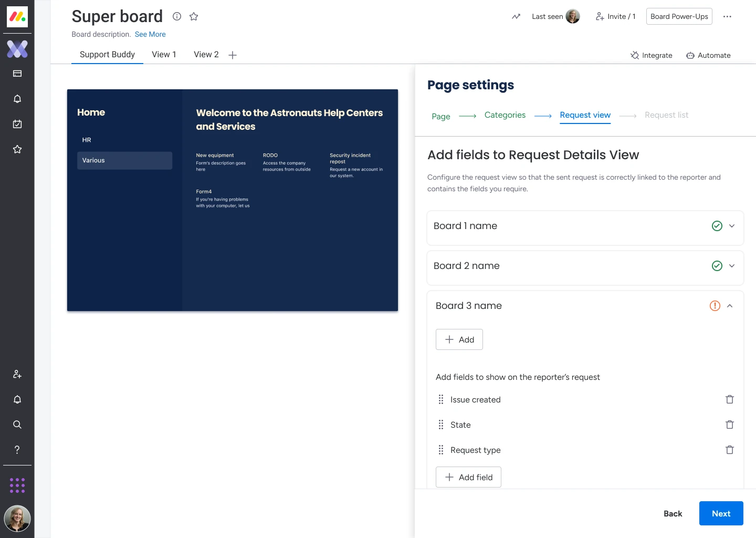This screenshot has height=538, width=756.
Task: Click the drag handle beside State
Action: pyautogui.click(x=441, y=425)
